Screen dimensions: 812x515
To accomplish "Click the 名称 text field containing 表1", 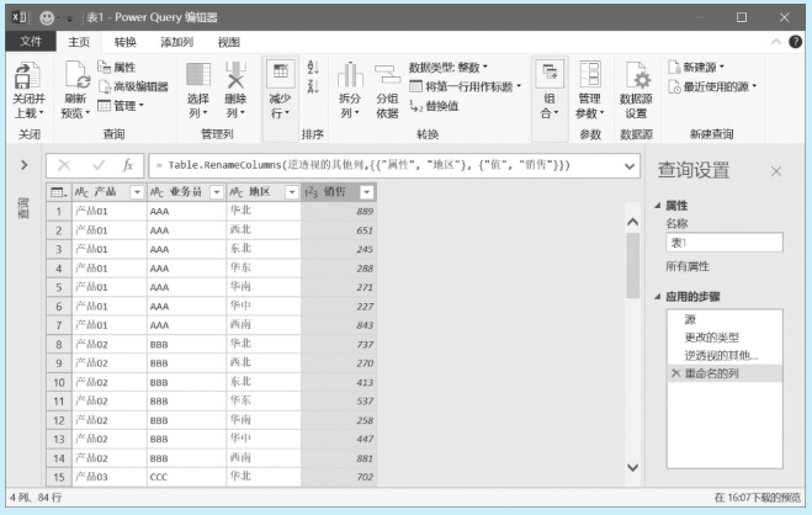I will tap(724, 243).
